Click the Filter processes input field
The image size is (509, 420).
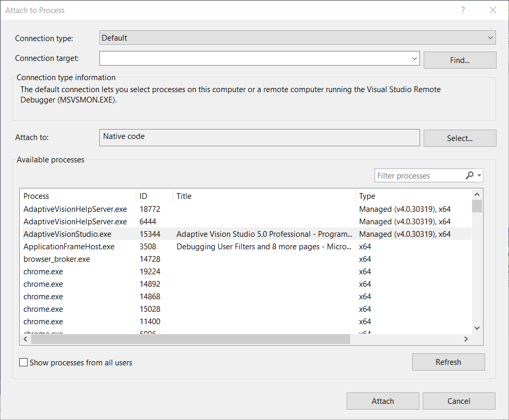coord(418,175)
